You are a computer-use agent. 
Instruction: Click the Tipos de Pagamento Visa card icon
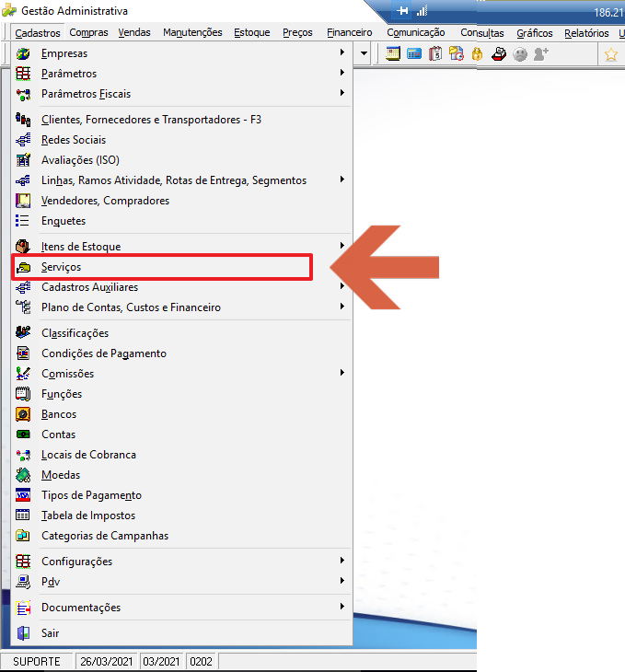(x=23, y=495)
